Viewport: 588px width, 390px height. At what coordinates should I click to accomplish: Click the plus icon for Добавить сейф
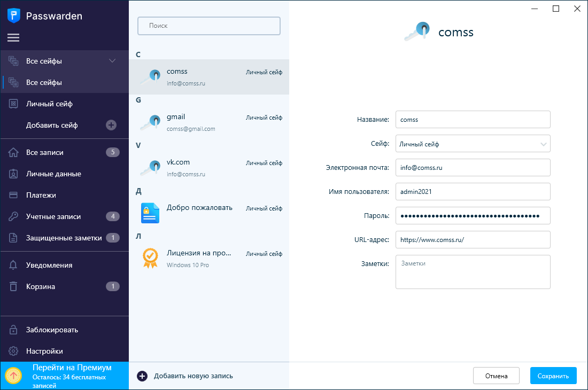(111, 125)
